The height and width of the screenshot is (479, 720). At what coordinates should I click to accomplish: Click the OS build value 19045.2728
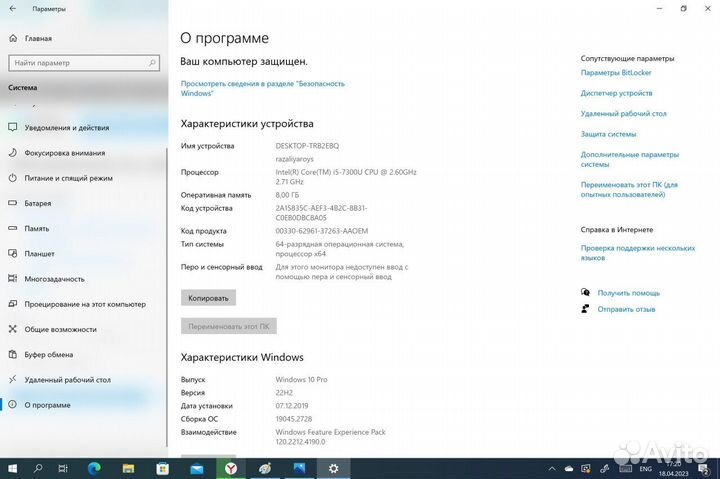click(x=293, y=419)
